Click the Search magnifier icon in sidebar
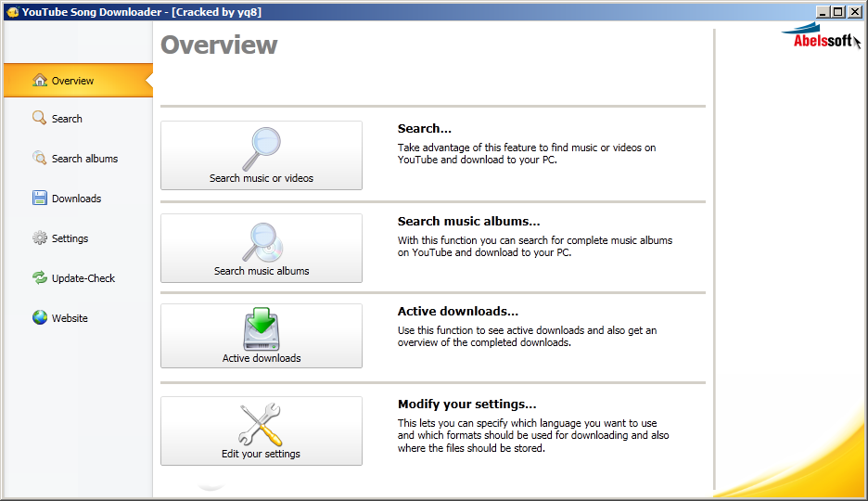 pyautogui.click(x=39, y=118)
